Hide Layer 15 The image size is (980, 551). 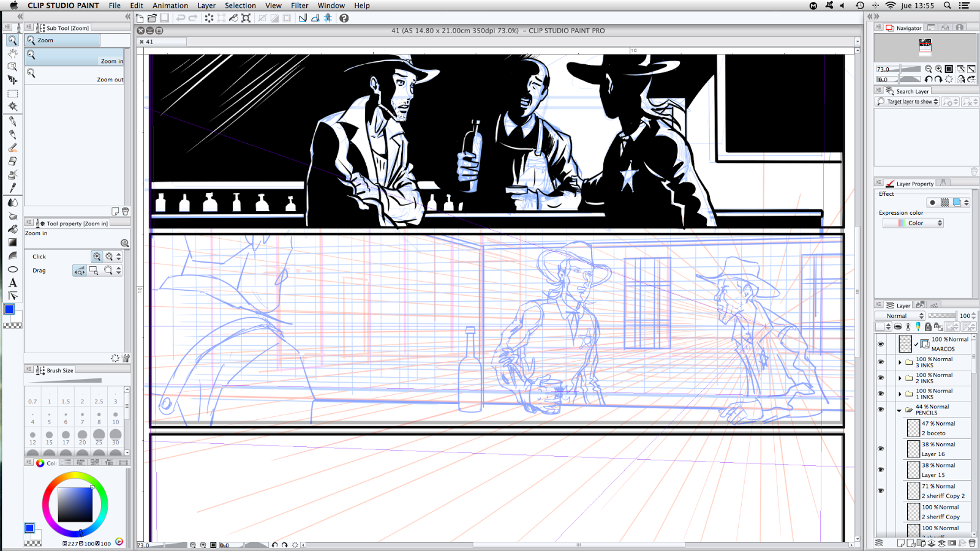881,470
